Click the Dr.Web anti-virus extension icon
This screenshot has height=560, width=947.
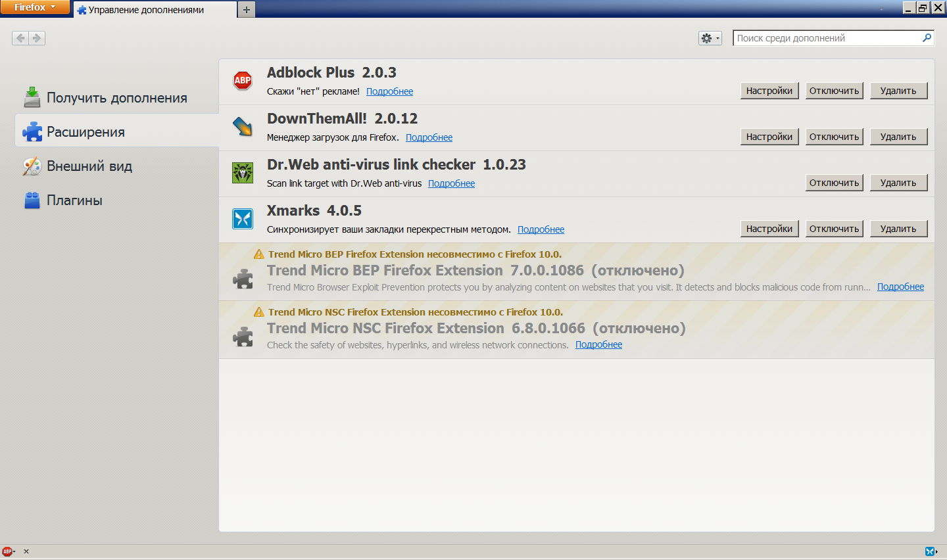point(243,173)
